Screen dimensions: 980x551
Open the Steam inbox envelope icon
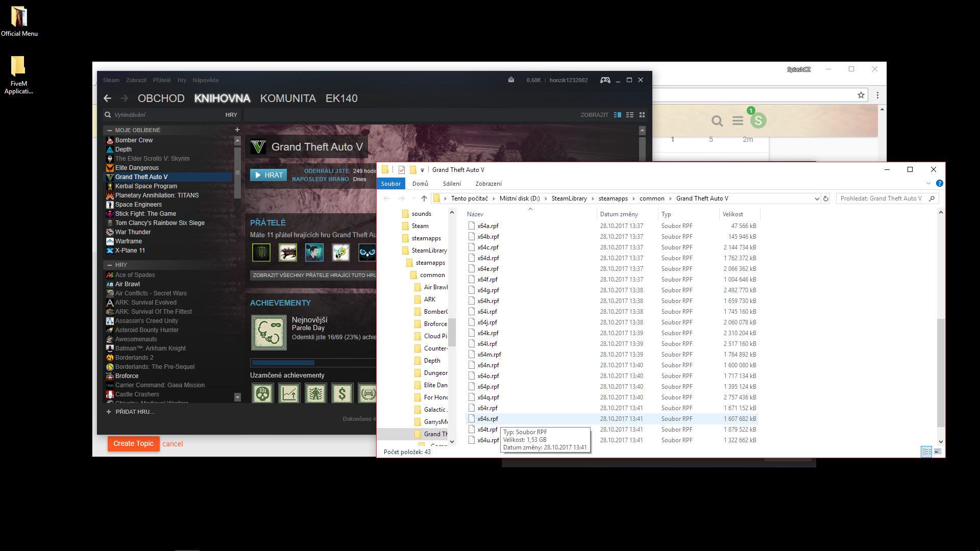tap(511, 80)
